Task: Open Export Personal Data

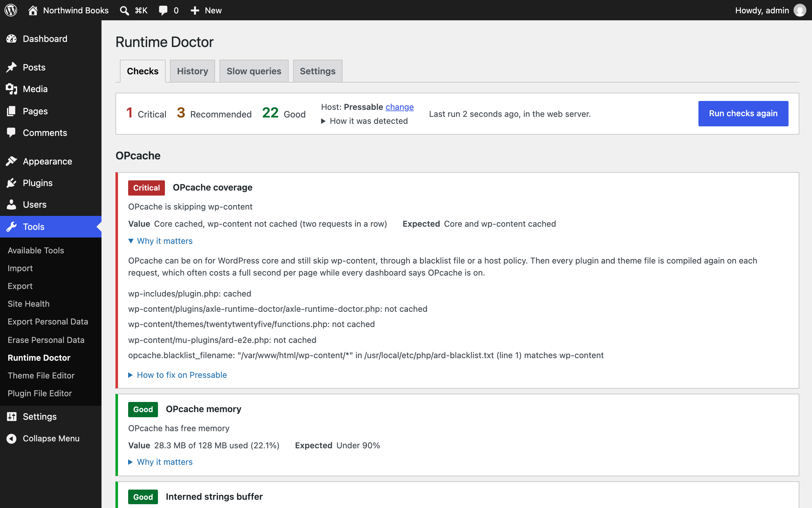Action: tap(48, 322)
